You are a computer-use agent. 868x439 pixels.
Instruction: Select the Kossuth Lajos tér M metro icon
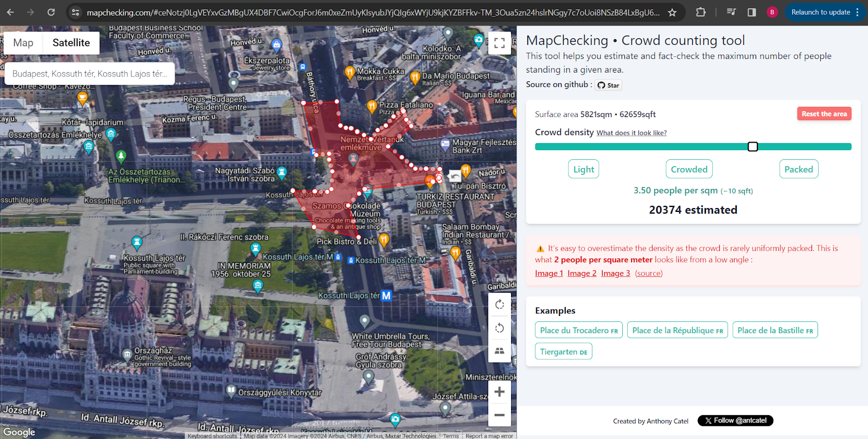[386, 296]
